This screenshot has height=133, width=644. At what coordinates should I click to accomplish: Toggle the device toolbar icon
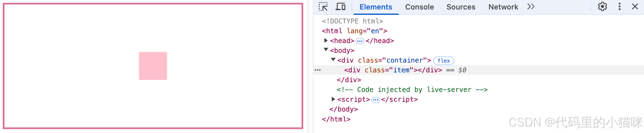click(x=340, y=7)
